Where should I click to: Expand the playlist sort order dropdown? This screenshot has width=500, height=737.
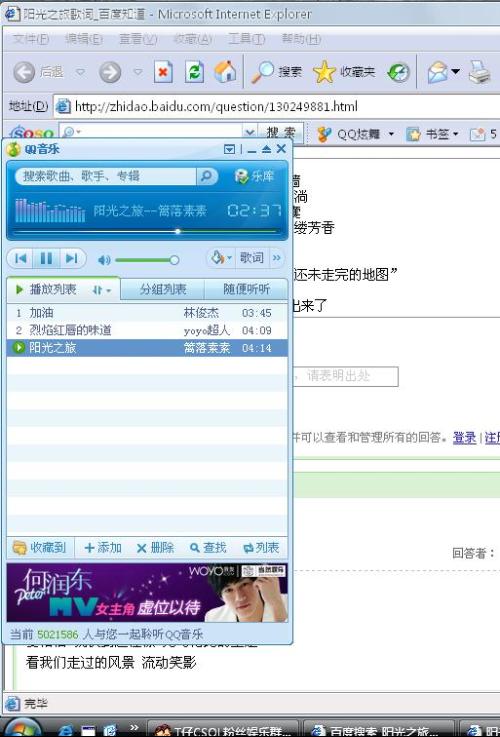coord(102,290)
